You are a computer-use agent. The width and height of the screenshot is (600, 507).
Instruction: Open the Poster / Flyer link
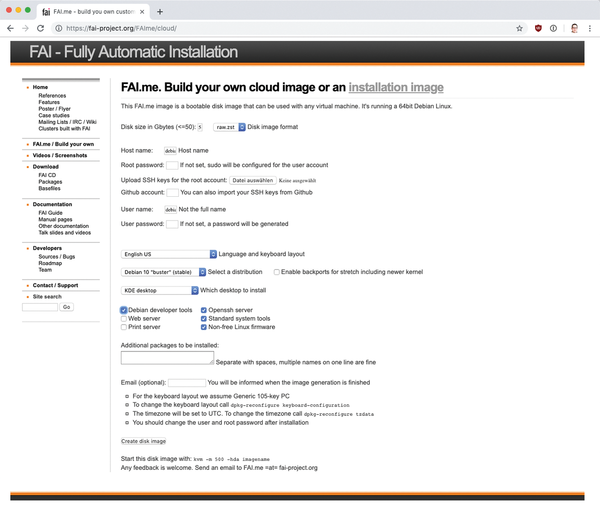[x=54, y=109]
